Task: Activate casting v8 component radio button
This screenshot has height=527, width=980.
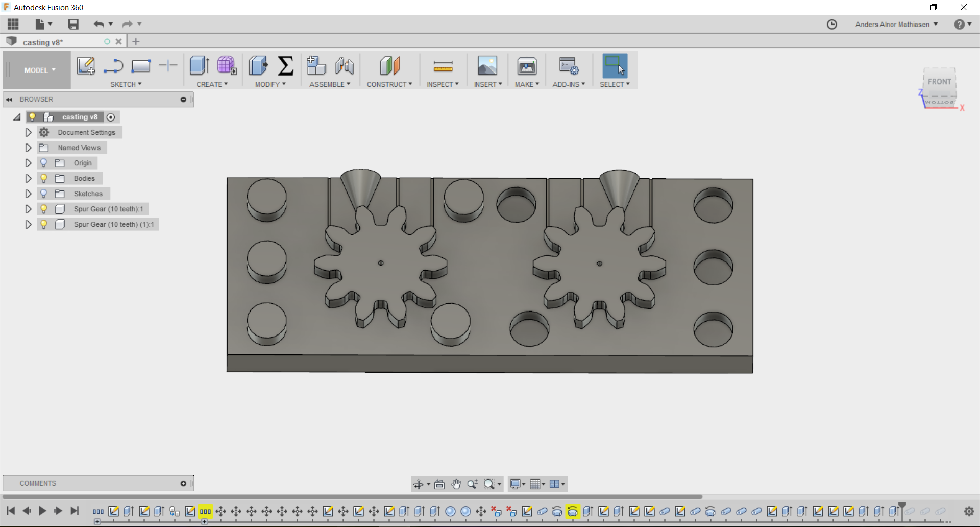Action: pos(111,117)
